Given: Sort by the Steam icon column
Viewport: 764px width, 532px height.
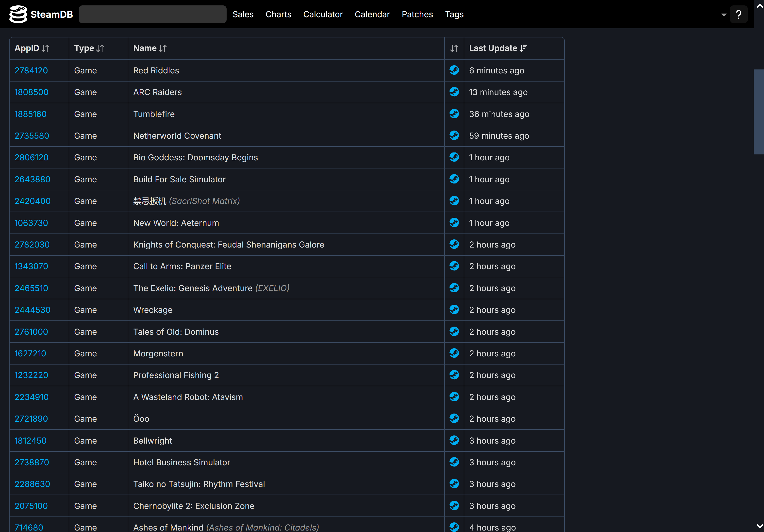Looking at the screenshot, I should (x=454, y=48).
